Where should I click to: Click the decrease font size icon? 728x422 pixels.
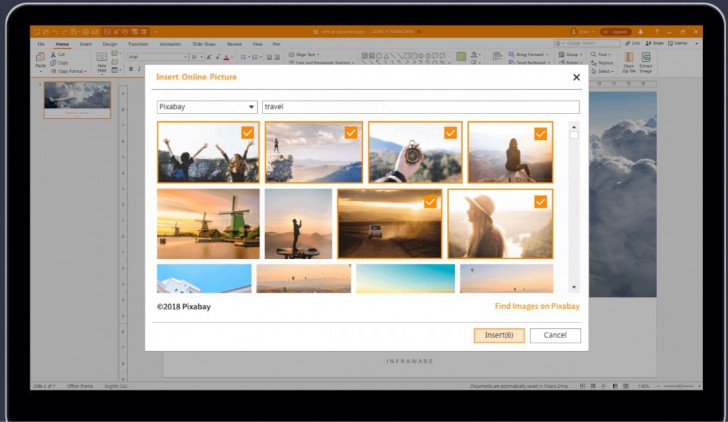pyautogui.click(x=218, y=57)
